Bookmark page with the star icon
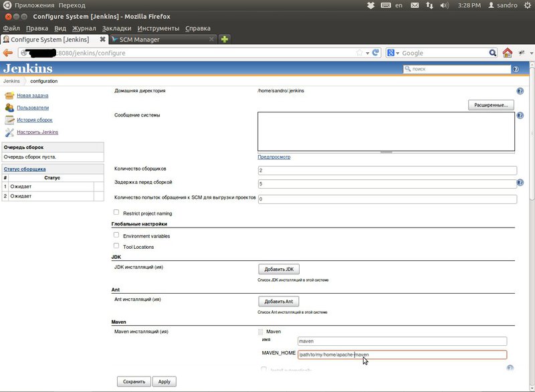The height and width of the screenshot is (392, 535). tap(359, 53)
